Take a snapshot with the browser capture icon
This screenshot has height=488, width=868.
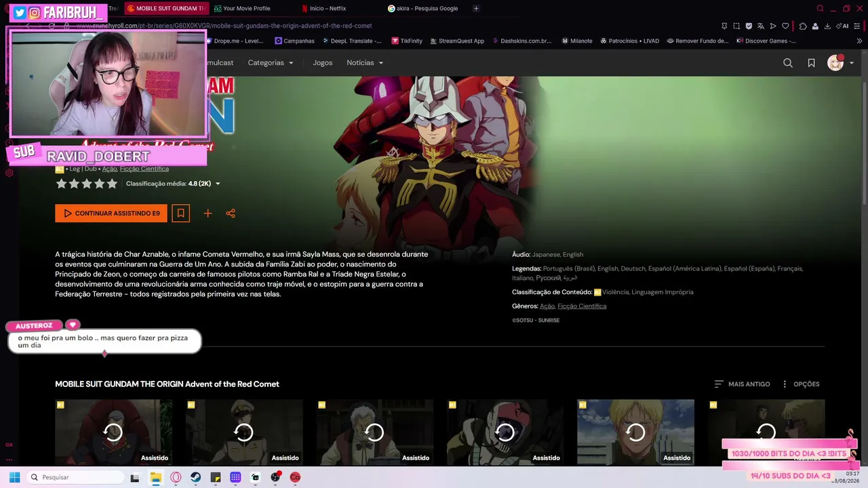[x=736, y=26]
